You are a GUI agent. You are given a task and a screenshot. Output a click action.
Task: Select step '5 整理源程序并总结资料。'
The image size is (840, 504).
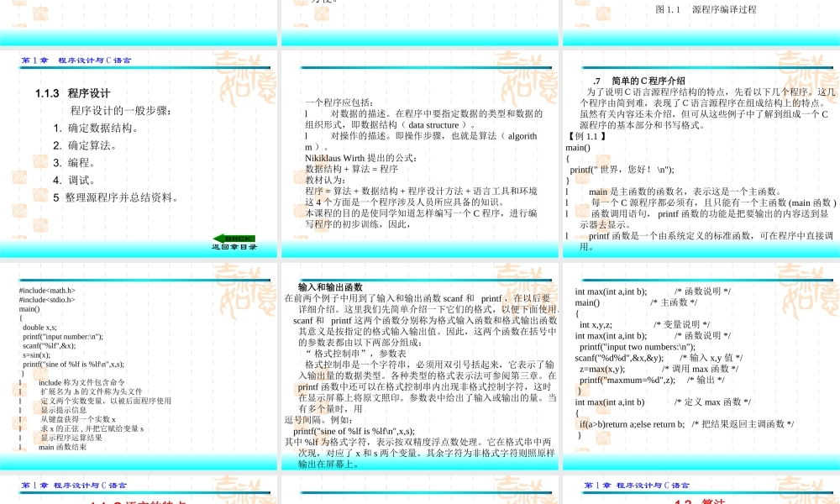click(115, 197)
